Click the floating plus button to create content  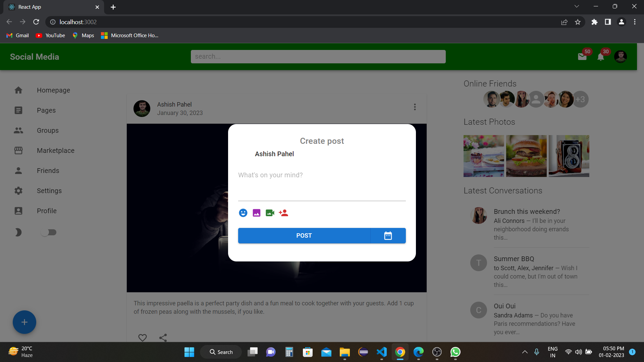24,322
